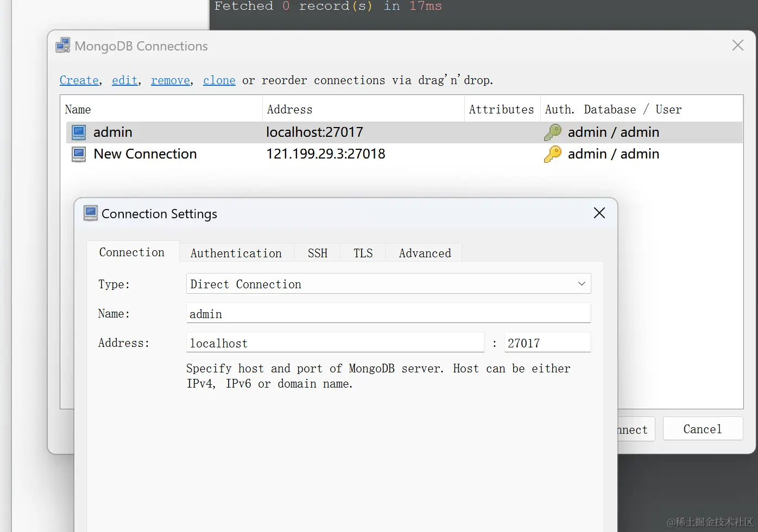Viewport: 758px width, 532px height.
Task: Click admin / admin in New Connection row
Action: point(614,154)
